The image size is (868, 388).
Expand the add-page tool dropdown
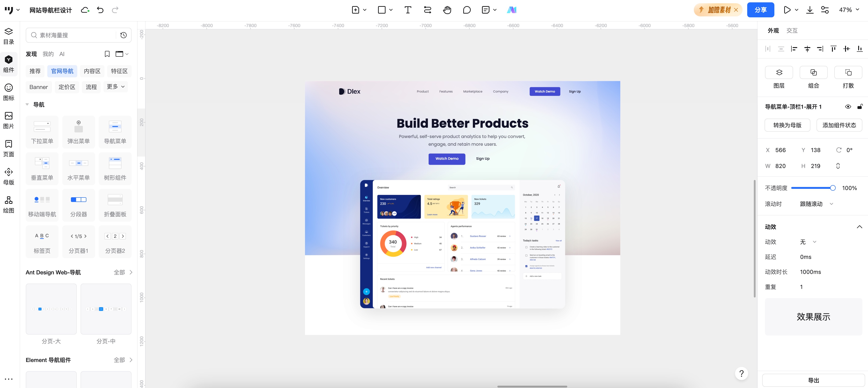(x=364, y=10)
